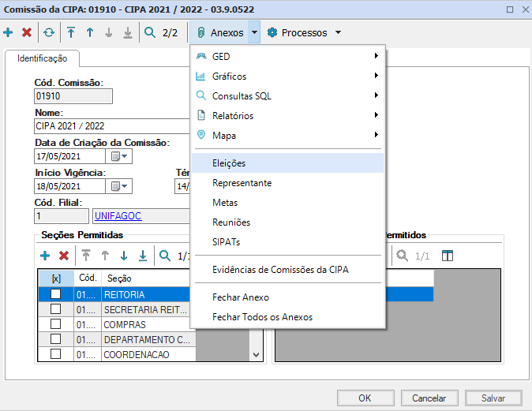The width and height of the screenshot is (532, 411).
Task: Open column chooser icon in right grid
Action: click(448, 256)
